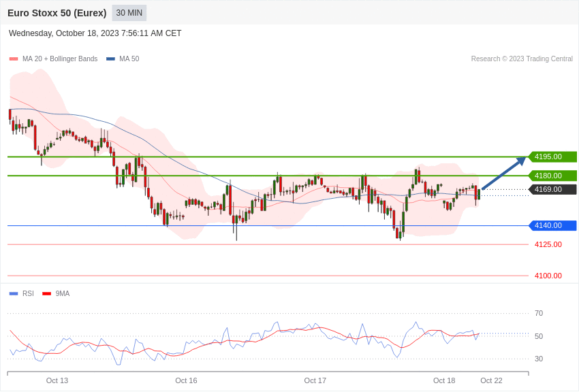
Task: Click the Oct 13 date axis label
Action: [x=57, y=380]
